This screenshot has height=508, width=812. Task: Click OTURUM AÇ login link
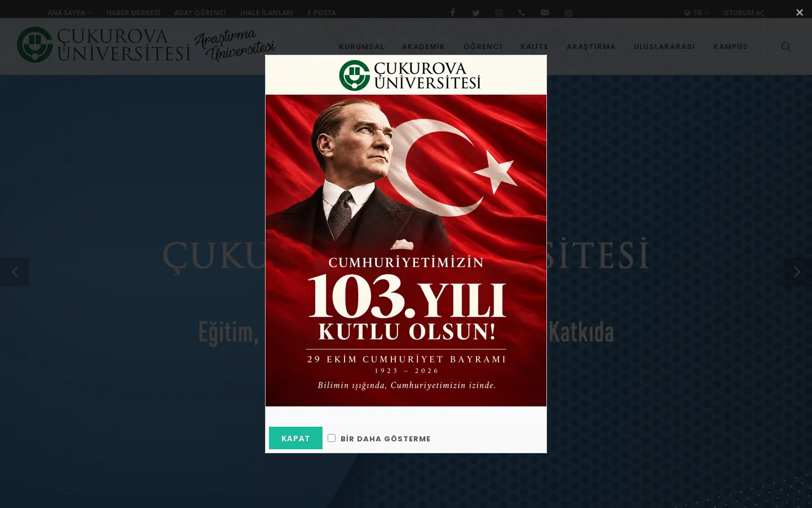pyautogui.click(x=744, y=12)
